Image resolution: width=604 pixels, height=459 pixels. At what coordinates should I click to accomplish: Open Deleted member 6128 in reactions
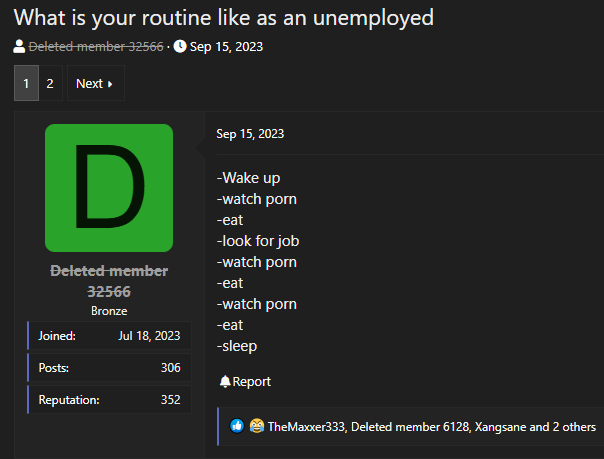tap(410, 427)
